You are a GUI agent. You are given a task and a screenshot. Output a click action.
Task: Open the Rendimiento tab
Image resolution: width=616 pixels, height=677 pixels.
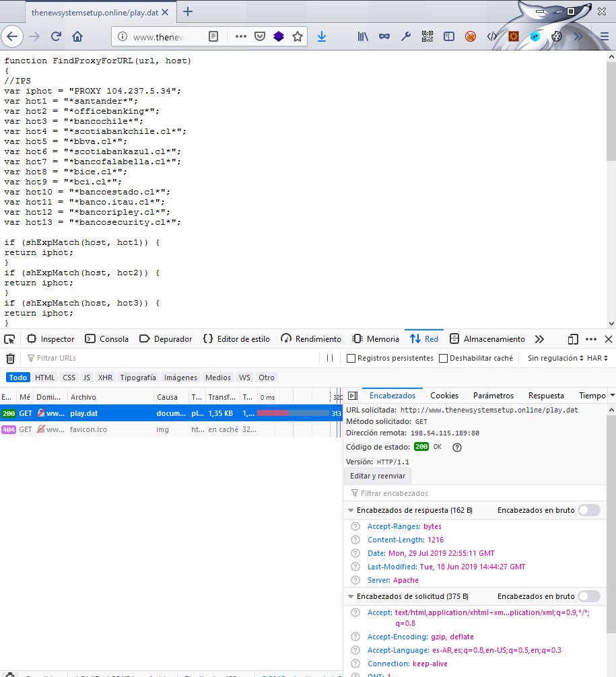click(311, 339)
